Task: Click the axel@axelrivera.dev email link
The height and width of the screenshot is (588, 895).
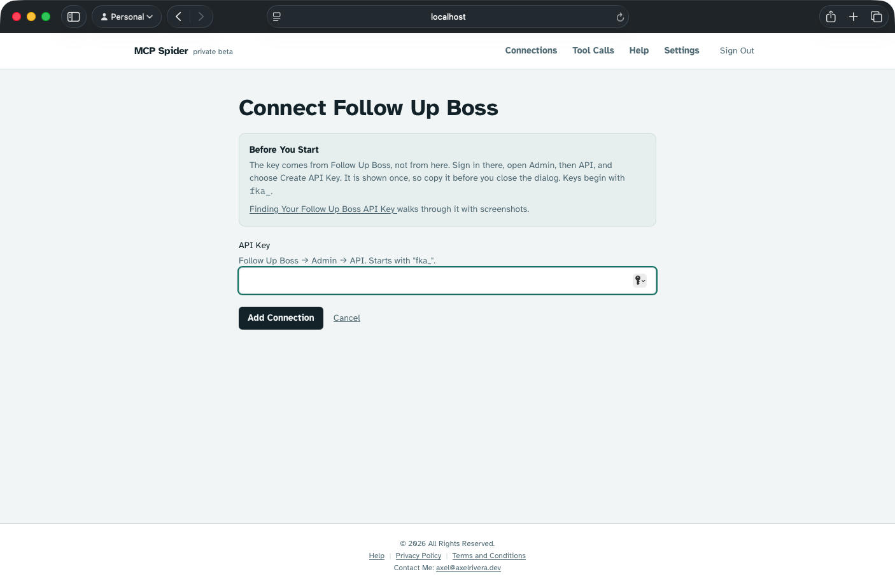Action: coord(469,568)
